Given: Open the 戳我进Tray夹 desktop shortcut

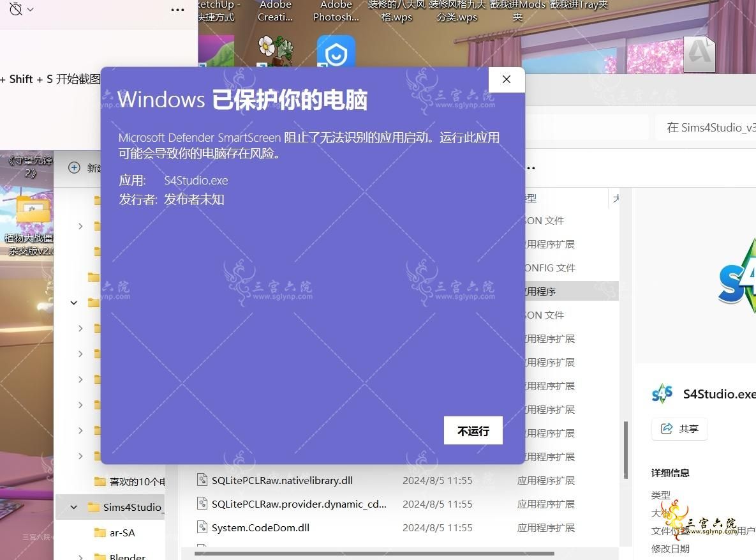Looking at the screenshot, I should (579, 6).
